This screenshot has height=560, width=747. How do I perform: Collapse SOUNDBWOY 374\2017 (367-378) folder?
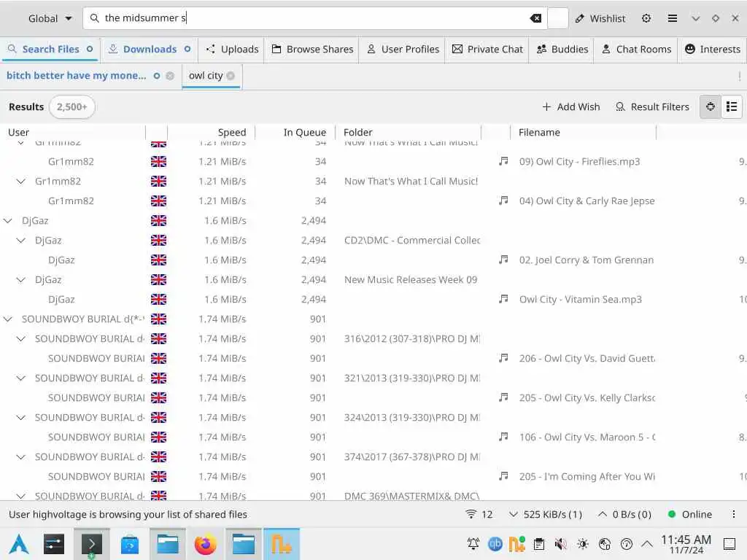click(20, 458)
